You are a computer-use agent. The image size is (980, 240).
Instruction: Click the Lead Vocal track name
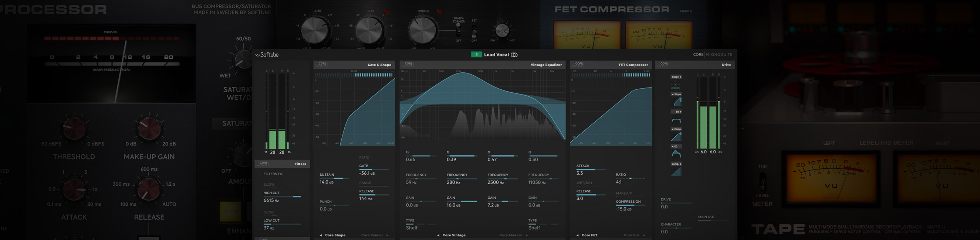tap(496, 55)
